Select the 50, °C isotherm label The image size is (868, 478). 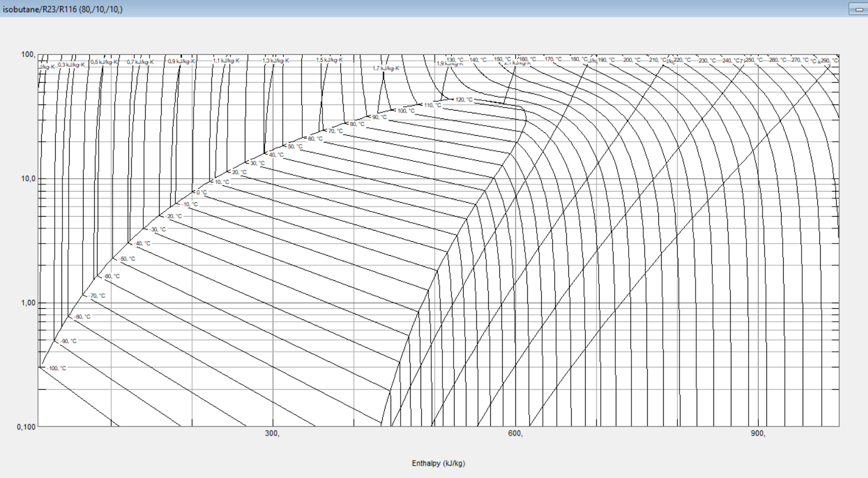295,146
